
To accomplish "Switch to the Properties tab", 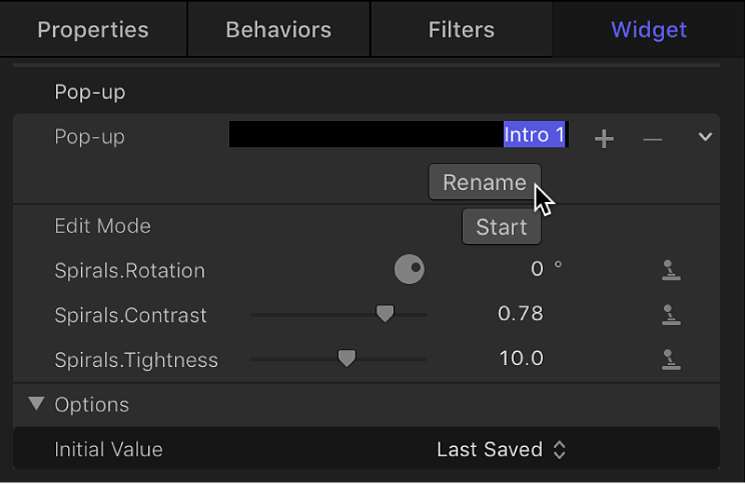I will point(93,29).
